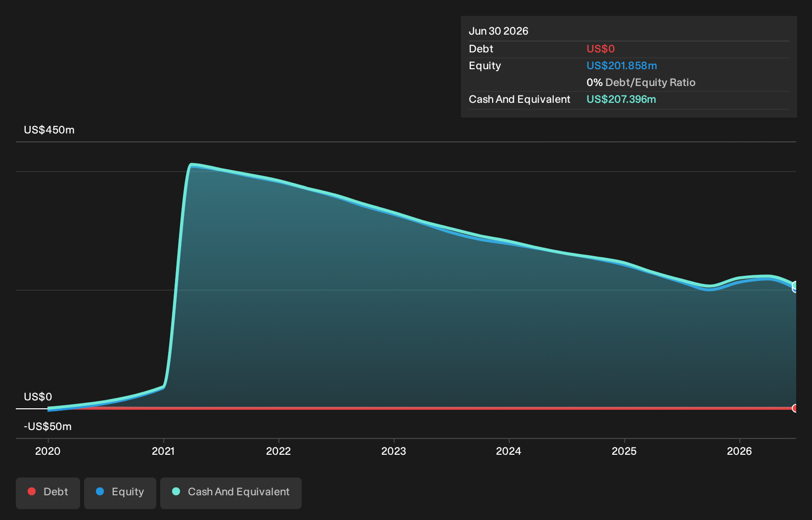Click the 2026 x-axis label
Image resolution: width=812 pixels, height=520 pixels.
point(739,451)
